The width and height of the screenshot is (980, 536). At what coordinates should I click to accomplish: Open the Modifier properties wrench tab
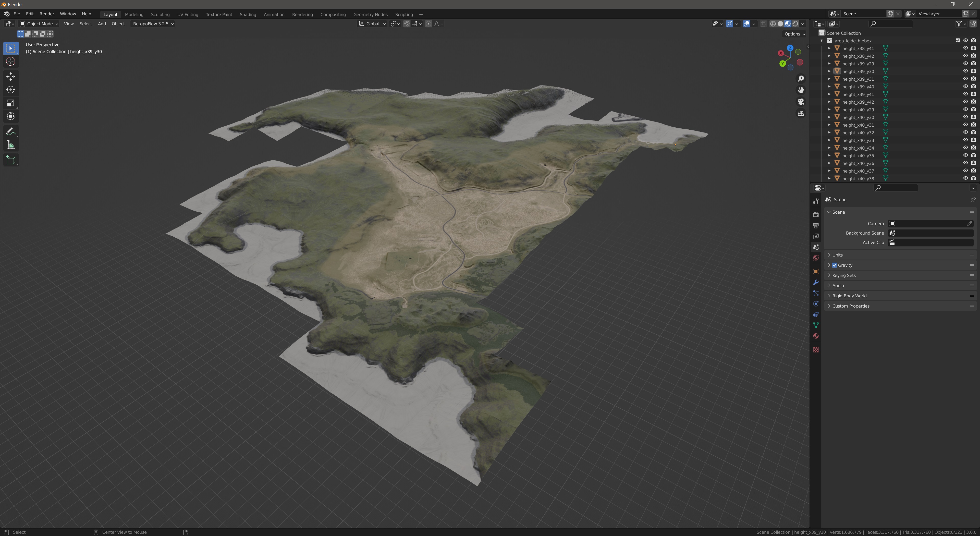coord(816,282)
